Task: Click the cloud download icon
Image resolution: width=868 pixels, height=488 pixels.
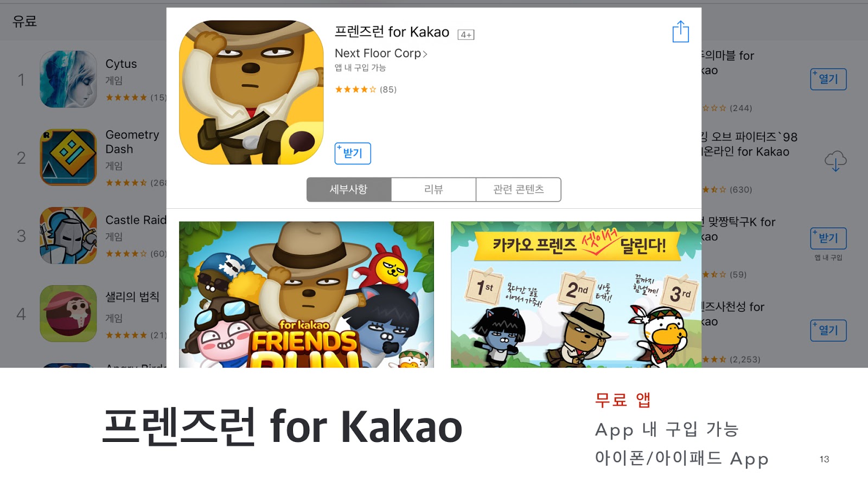Action: pos(835,161)
